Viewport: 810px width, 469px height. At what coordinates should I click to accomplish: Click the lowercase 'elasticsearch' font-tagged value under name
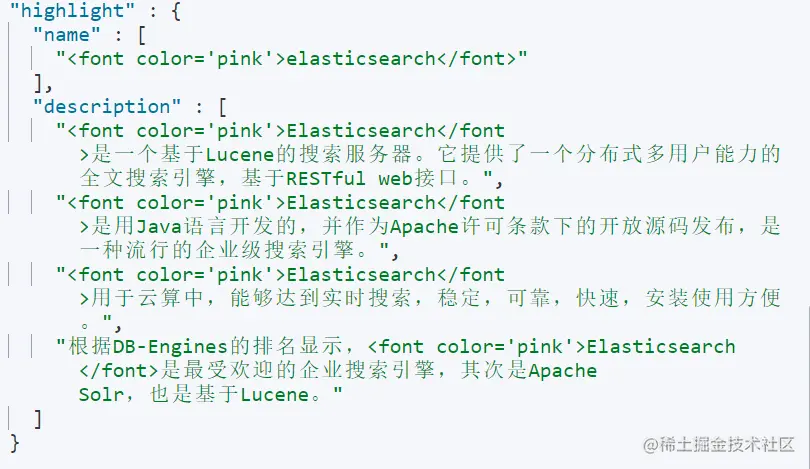click(292, 59)
